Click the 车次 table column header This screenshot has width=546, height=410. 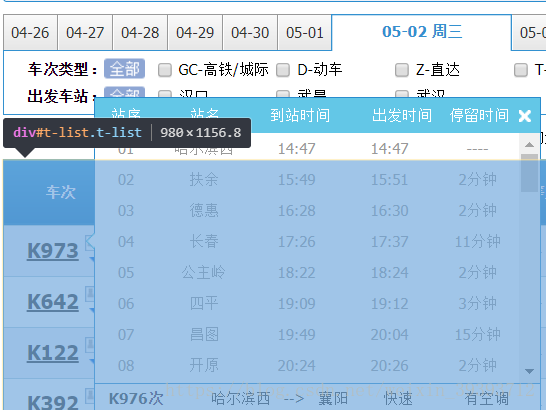pyautogui.click(x=61, y=192)
